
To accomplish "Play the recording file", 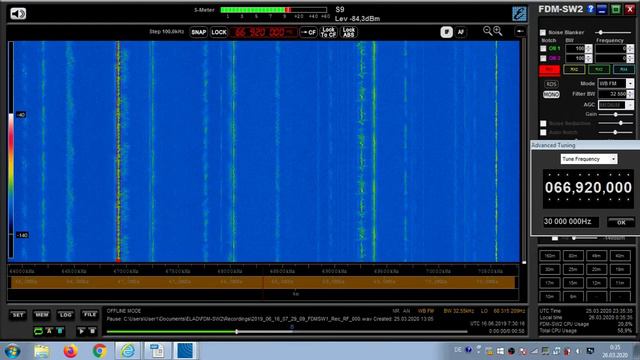I will pyautogui.click(x=81, y=331).
